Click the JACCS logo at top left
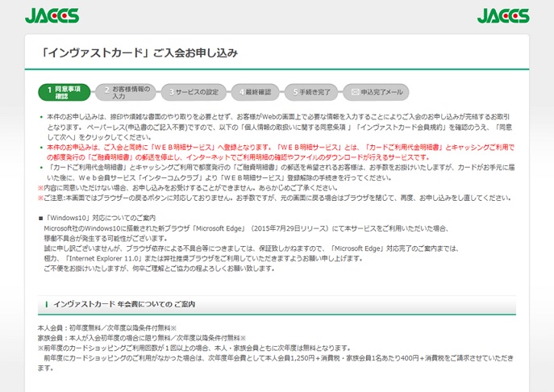Image resolution: width=554 pixels, height=392 pixels. [52, 15]
